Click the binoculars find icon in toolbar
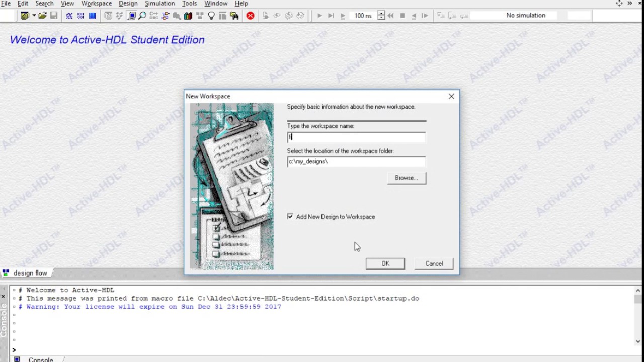The width and height of the screenshot is (644, 362). [x=234, y=16]
